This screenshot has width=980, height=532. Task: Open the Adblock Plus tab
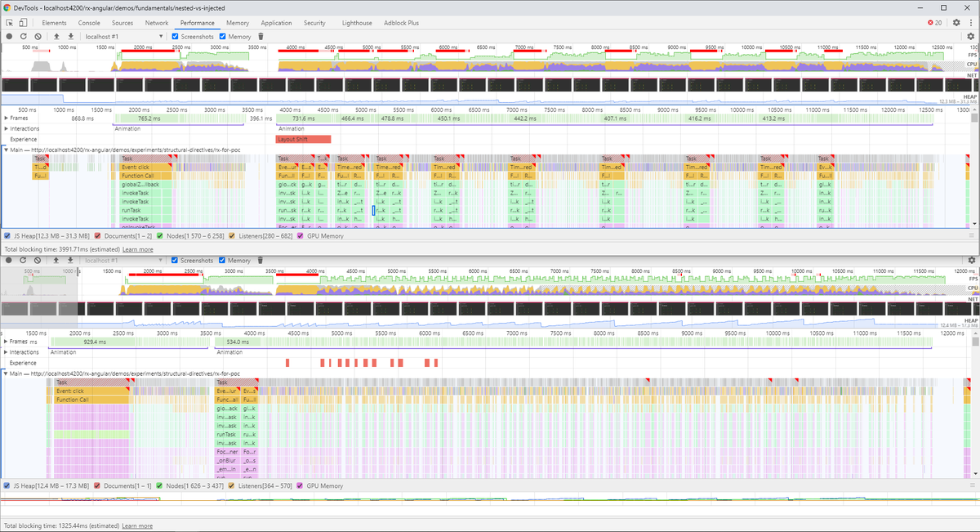400,23
